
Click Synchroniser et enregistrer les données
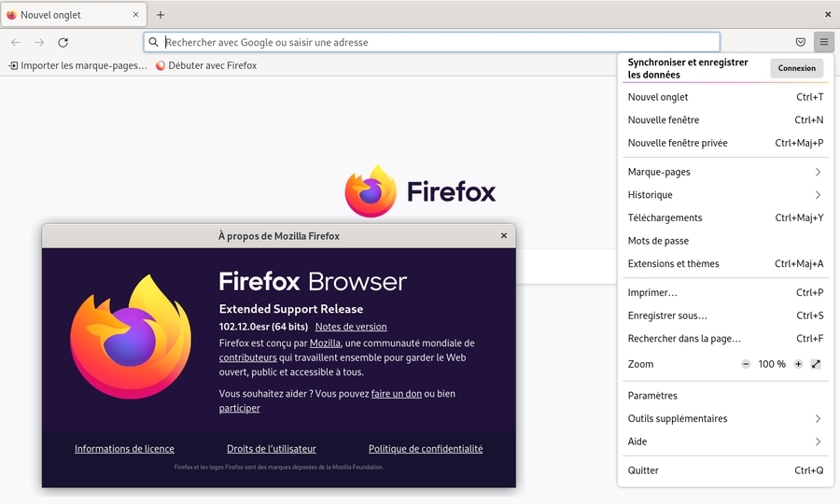(688, 68)
